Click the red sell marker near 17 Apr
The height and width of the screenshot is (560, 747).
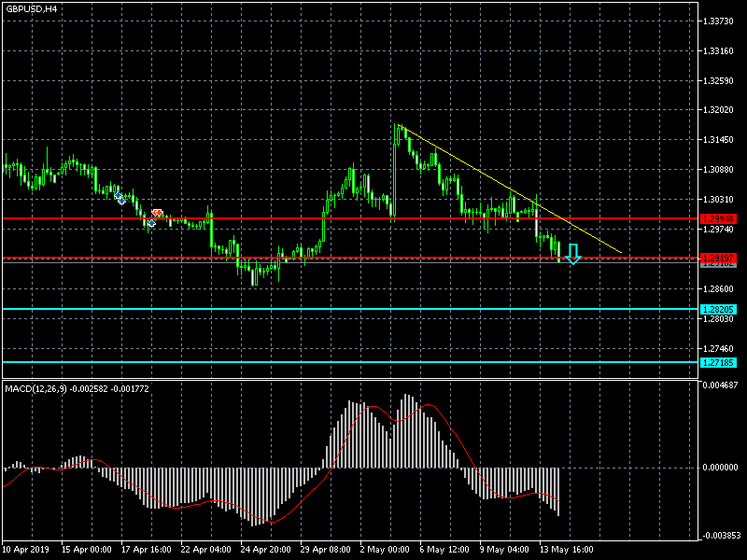[x=157, y=214]
